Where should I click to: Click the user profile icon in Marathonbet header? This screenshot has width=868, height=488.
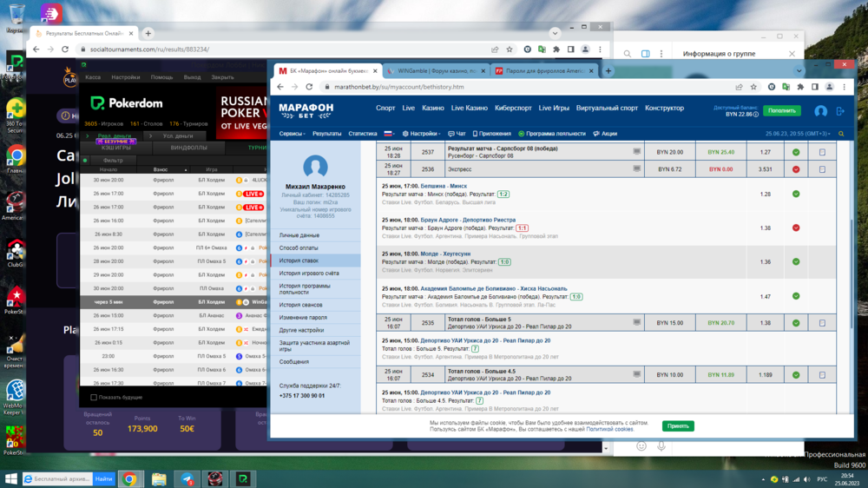pyautogui.click(x=820, y=111)
